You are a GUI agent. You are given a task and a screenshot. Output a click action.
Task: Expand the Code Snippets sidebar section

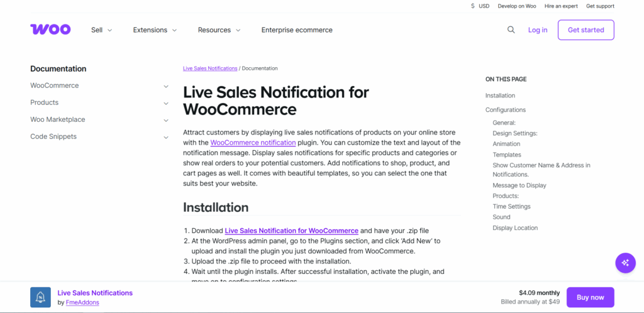click(165, 137)
